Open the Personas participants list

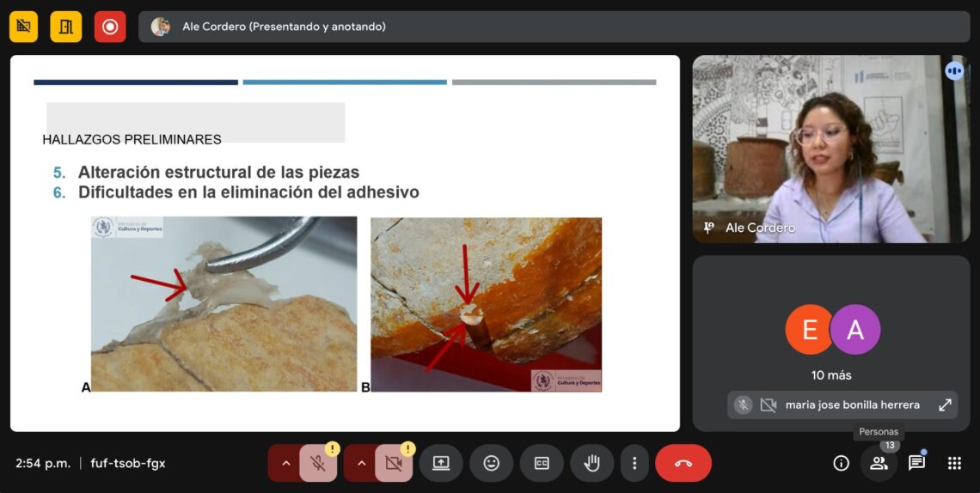pyautogui.click(x=879, y=463)
